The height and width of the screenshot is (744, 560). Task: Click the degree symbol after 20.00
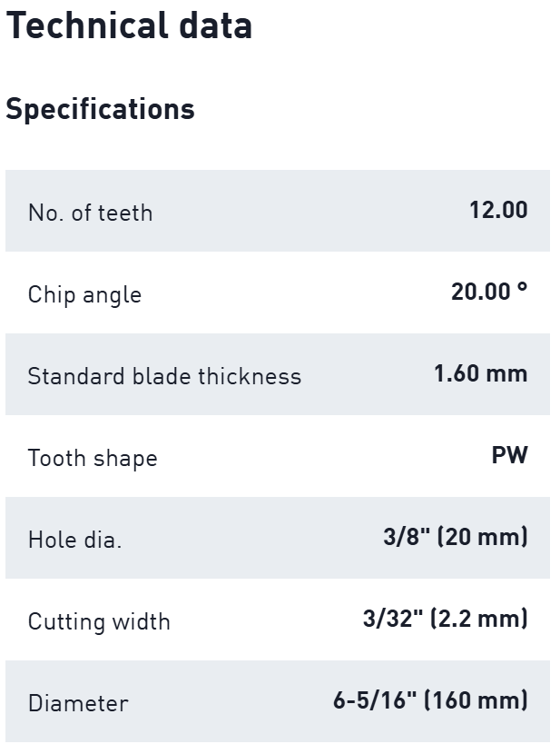[x=522, y=287]
